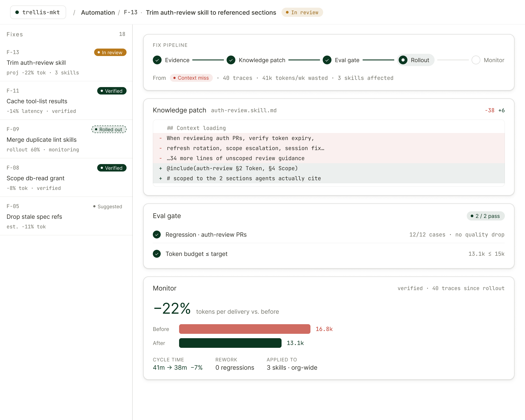Click the '…34 more lines' diff row
The height and width of the screenshot is (420, 525).
pyautogui.click(x=329, y=158)
